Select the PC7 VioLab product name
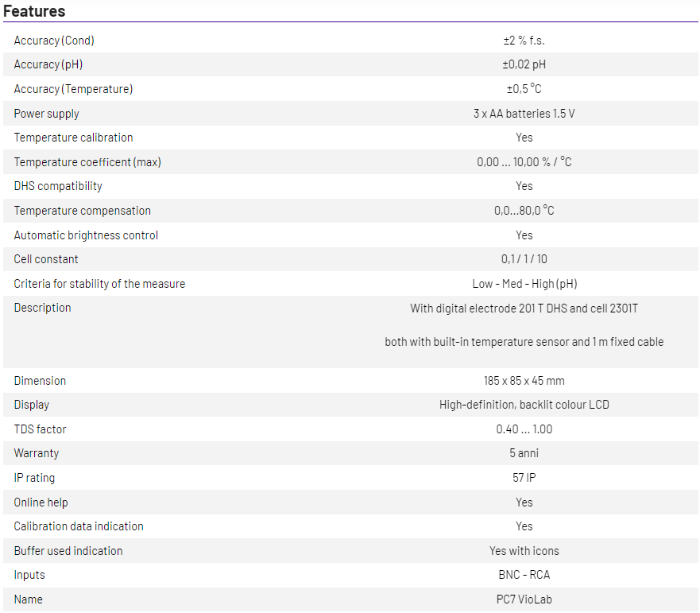 pos(524,599)
